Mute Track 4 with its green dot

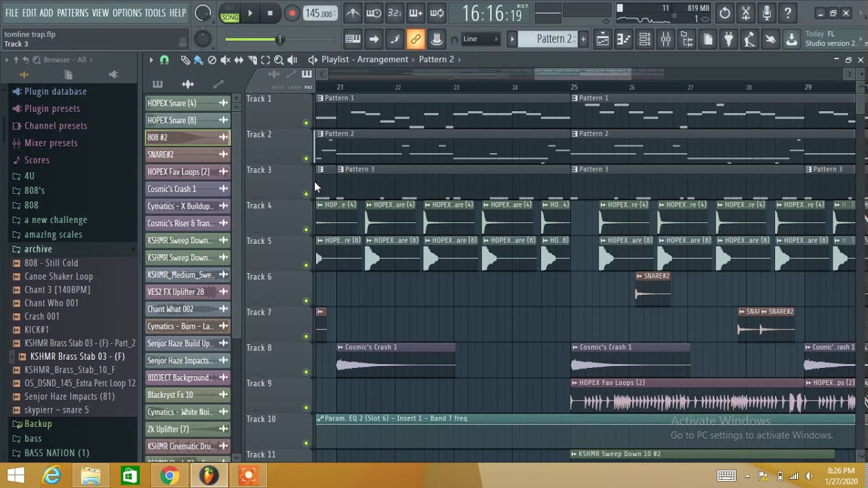coord(306,230)
